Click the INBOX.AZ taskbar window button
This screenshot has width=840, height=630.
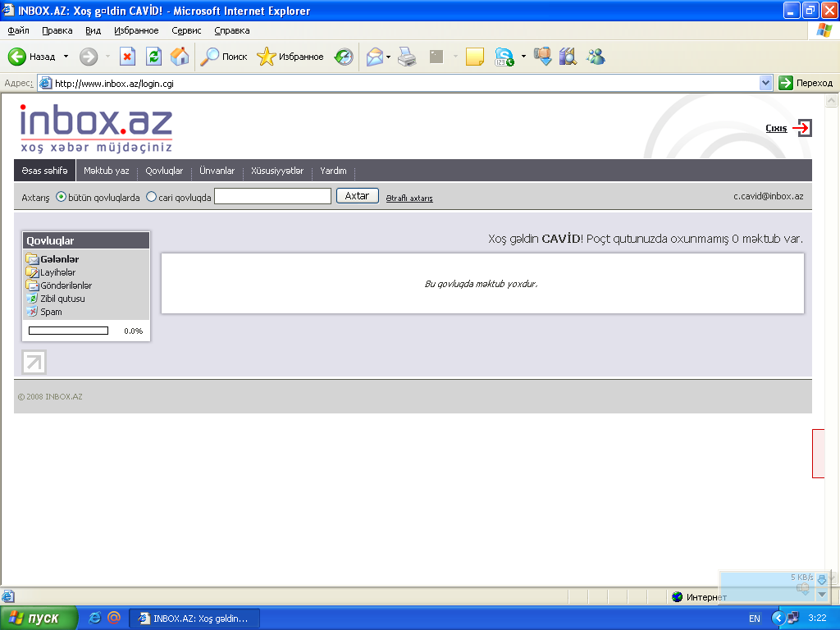click(x=195, y=619)
